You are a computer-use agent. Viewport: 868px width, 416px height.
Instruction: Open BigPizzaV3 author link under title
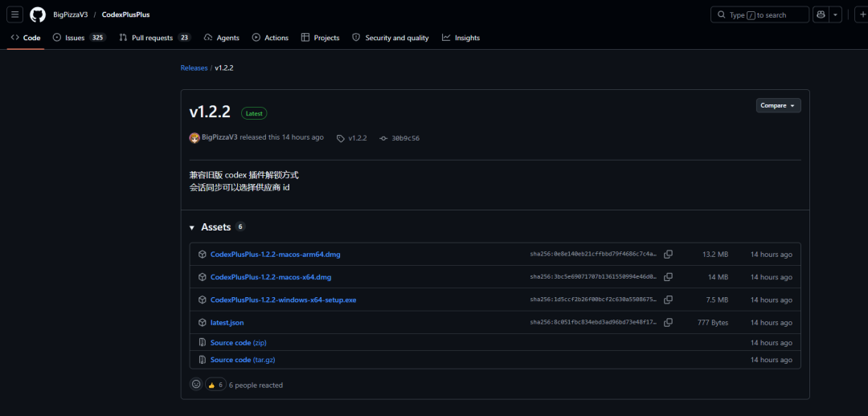coord(219,137)
